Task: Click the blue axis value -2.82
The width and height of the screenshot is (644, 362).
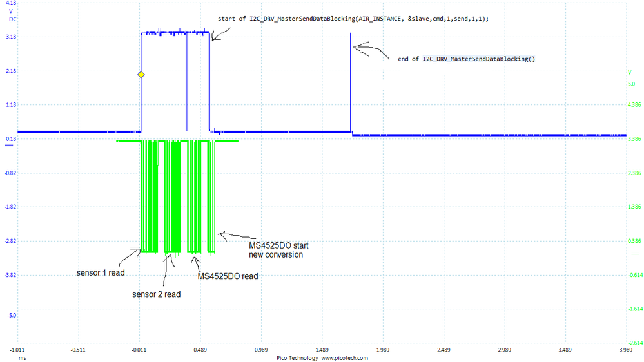Action: [x=10, y=241]
